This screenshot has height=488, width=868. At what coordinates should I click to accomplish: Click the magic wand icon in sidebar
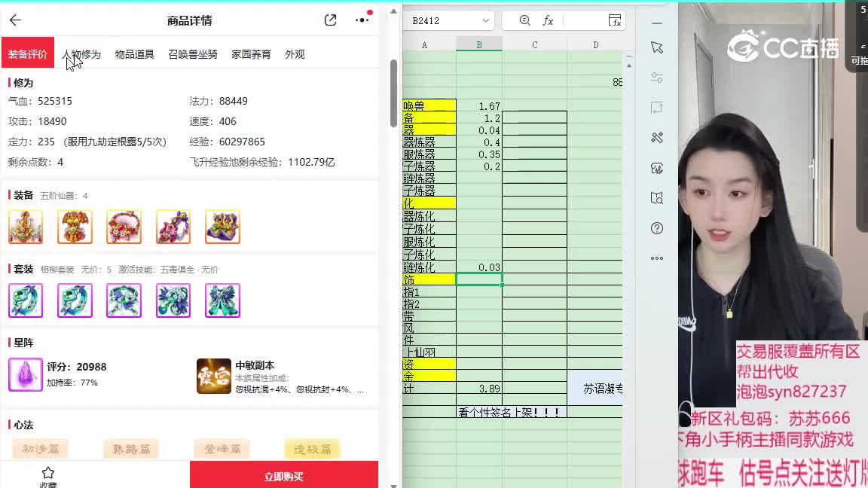[656, 138]
